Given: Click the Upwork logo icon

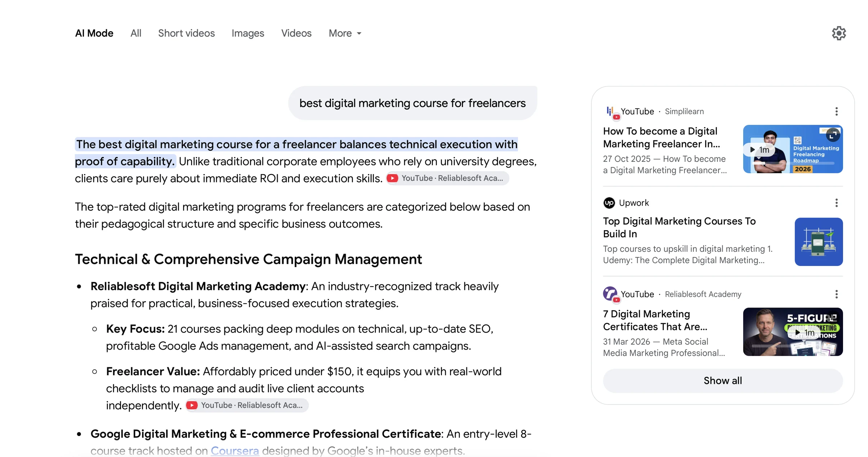Looking at the screenshot, I should click(x=609, y=203).
